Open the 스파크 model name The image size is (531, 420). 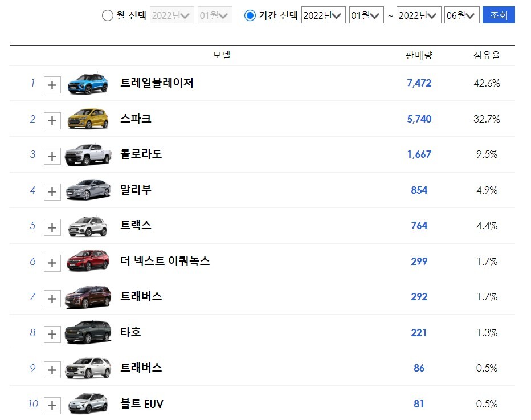(136, 119)
